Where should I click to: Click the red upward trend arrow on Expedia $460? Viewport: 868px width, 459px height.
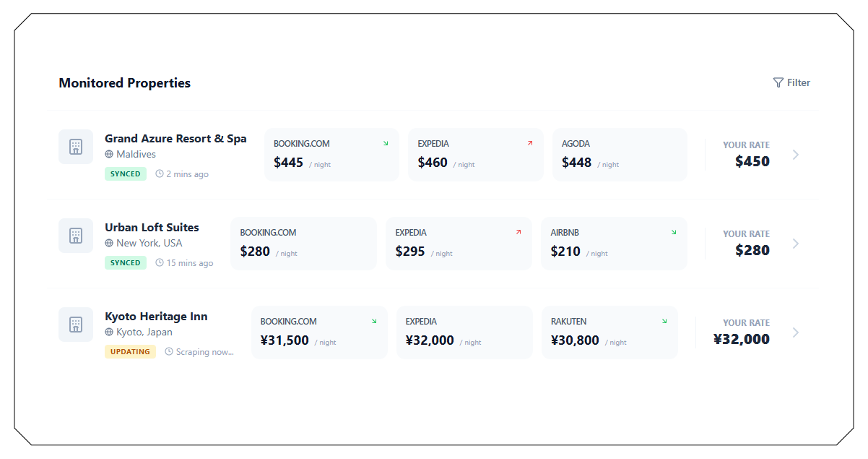point(529,143)
